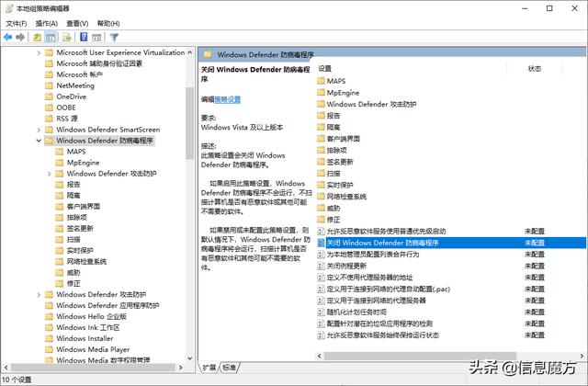
Task: Click settings list horizontal scrollbar right arrow
Action: [582, 356]
